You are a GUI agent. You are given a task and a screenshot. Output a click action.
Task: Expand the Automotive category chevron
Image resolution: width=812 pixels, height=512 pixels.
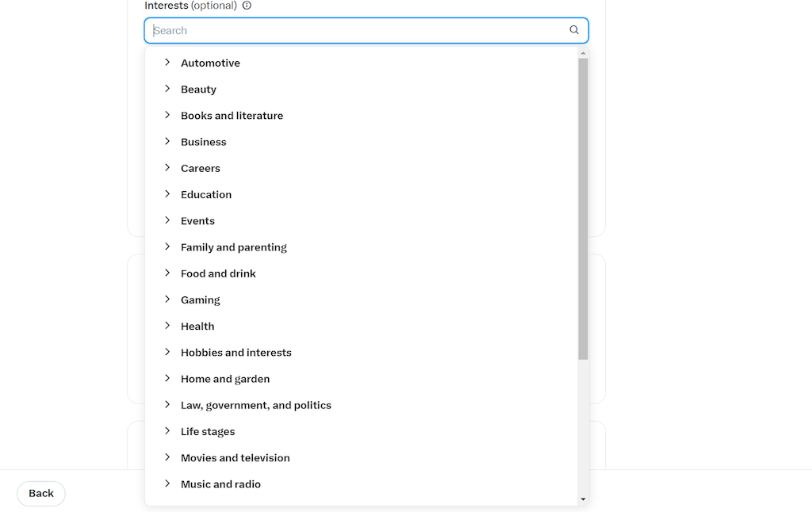(x=167, y=62)
